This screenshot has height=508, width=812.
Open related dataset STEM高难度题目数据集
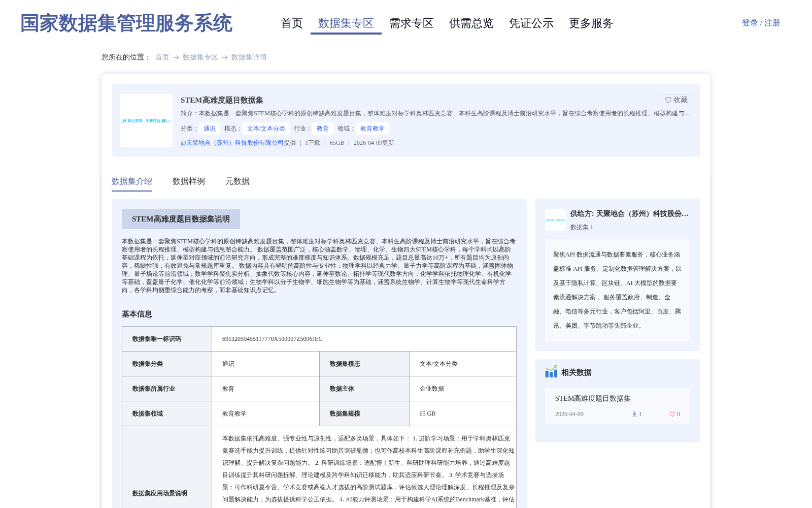point(593,399)
